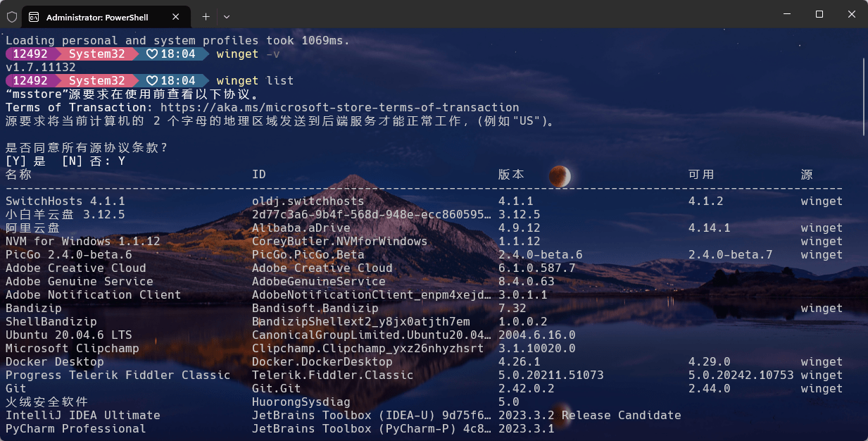868x441 pixels.
Task: Expand the new-tab profile dropdown chevron
Action: [227, 16]
